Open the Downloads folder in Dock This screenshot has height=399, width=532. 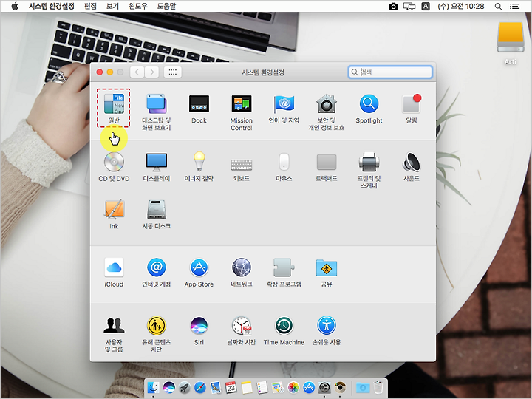(x=362, y=387)
